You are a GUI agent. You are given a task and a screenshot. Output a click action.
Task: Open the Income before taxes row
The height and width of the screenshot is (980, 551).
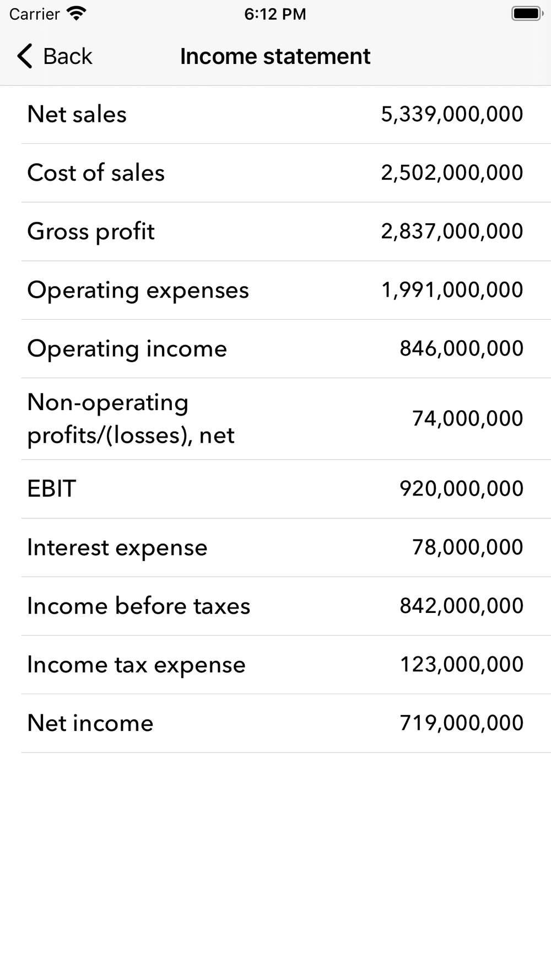coord(275,606)
